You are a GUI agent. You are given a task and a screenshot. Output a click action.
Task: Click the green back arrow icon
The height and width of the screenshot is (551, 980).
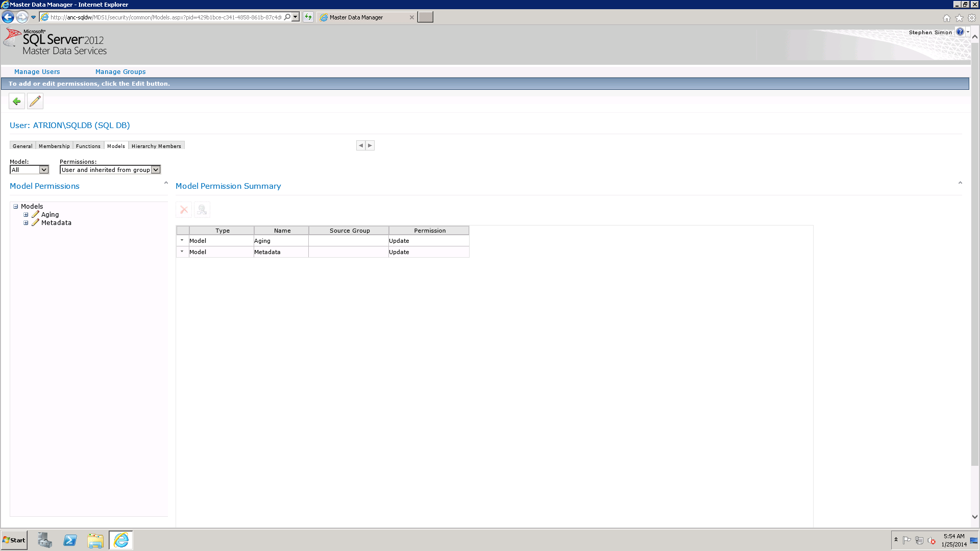point(17,102)
